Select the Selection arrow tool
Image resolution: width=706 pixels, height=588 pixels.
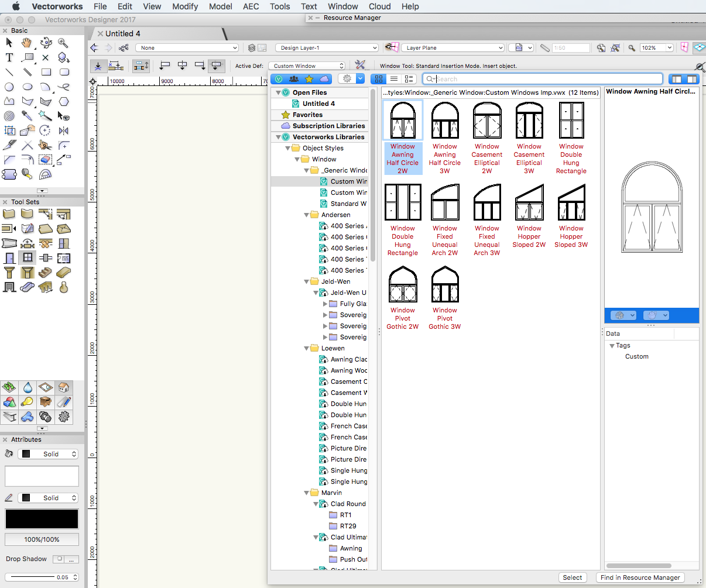[9, 43]
